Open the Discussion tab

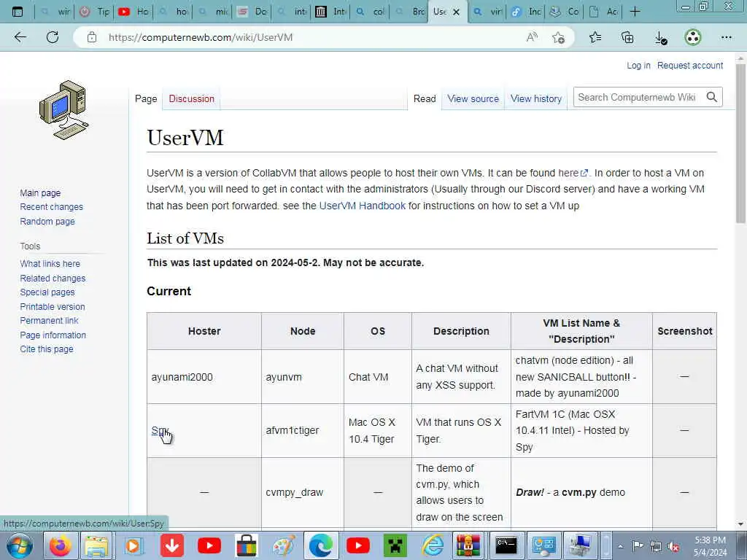pos(192,98)
